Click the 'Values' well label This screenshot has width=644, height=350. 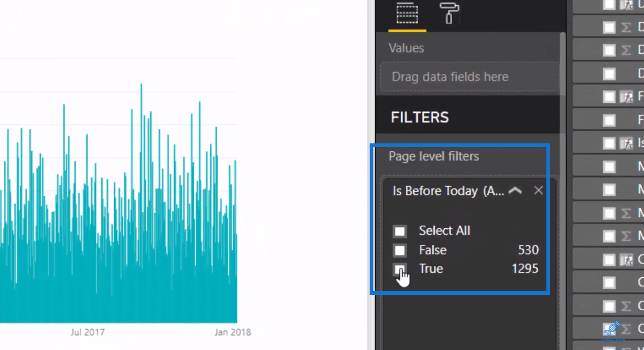pyautogui.click(x=406, y=48)
